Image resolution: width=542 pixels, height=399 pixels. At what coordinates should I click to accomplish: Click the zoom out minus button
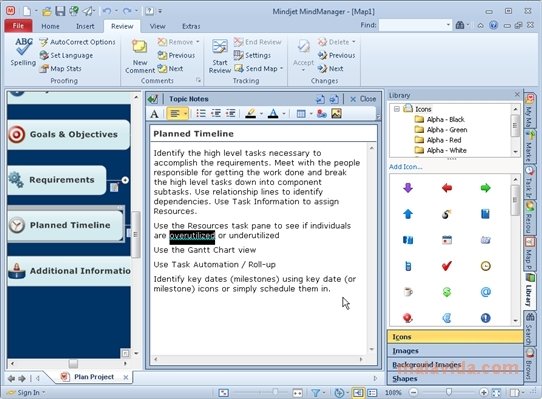coord(413,392)
